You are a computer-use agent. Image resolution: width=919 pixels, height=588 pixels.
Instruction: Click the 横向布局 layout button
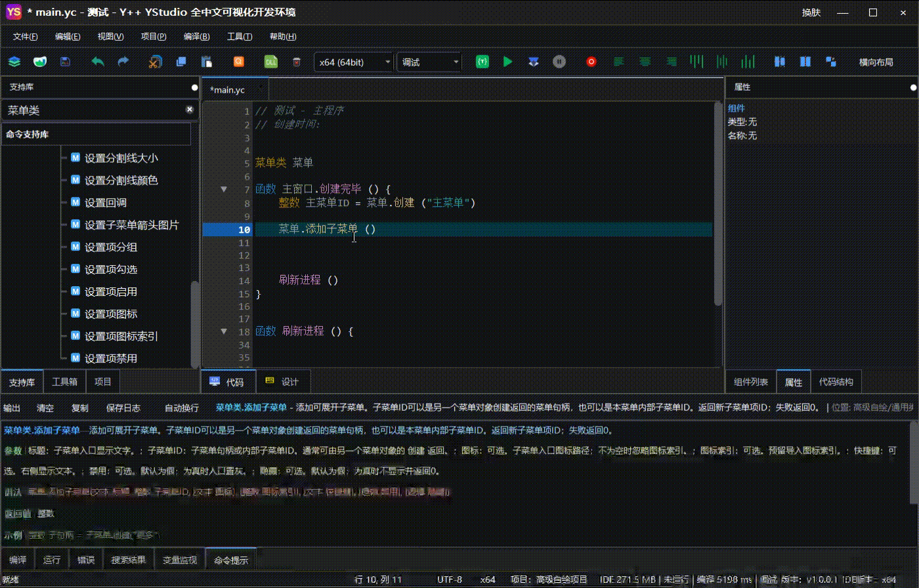876,62
